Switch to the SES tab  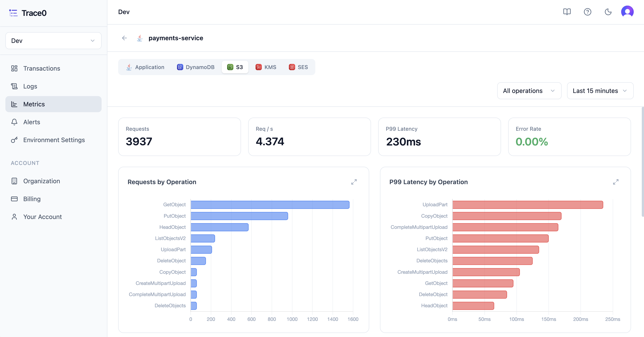(298, 67)
